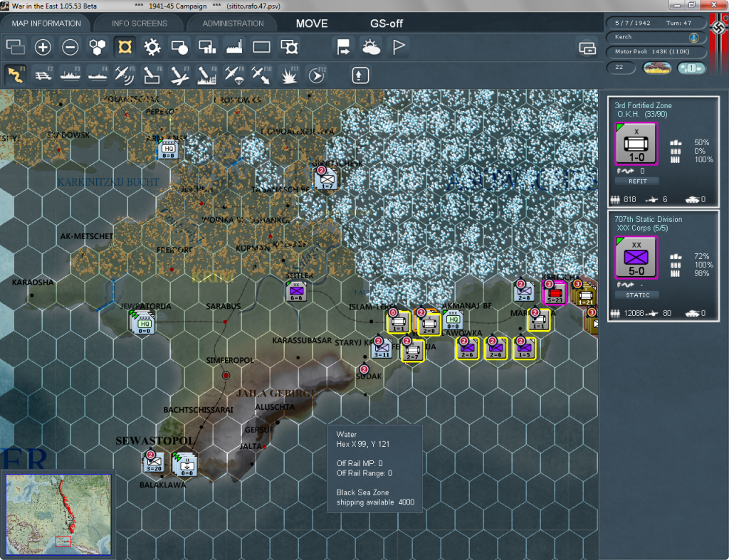
Task: Select the F4 Amphibious transport icon
Action: click(98, 75)
